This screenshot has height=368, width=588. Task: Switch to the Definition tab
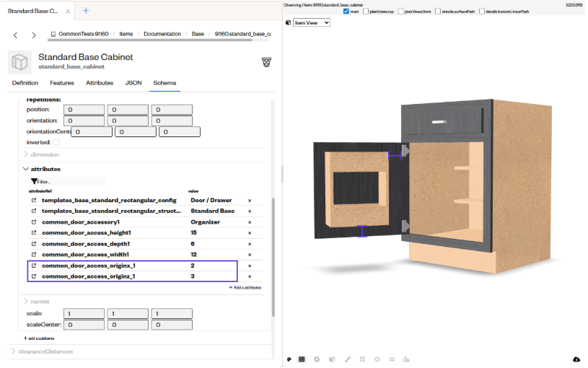tap(25, 83)
